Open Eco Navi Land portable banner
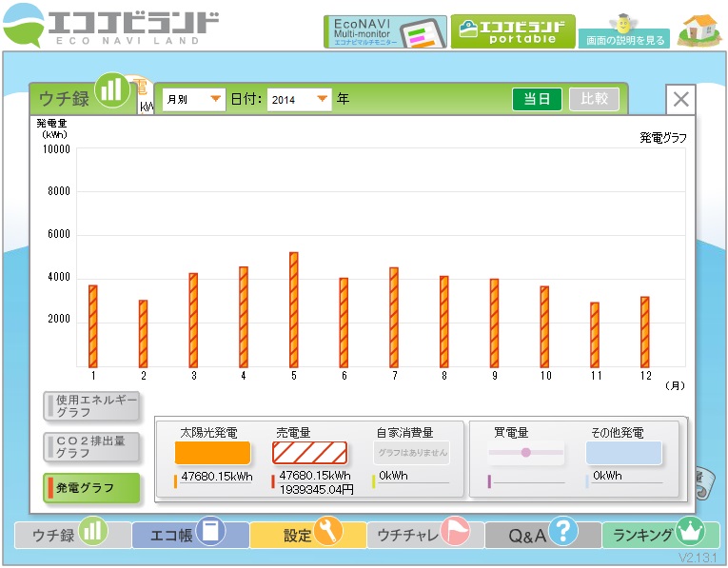This screenshot has height=568, width=728. click(513, 31)
